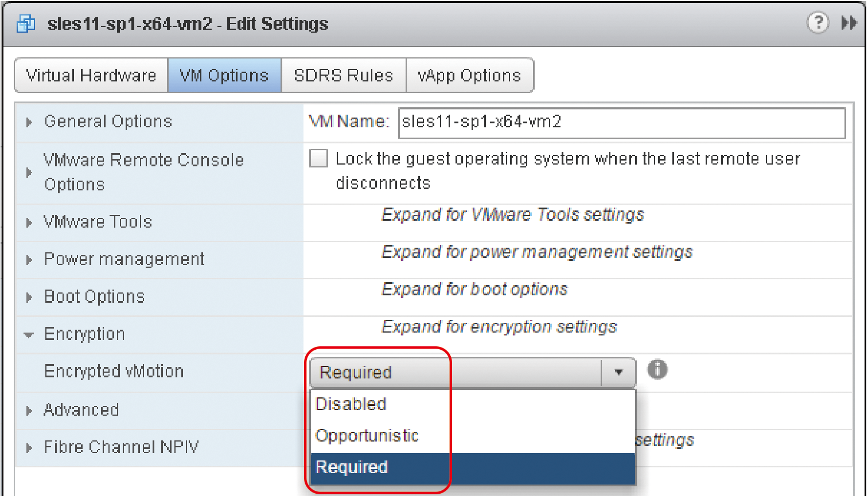Viewport: 868px width, 496px height.
Task: Click the VM Name input field
Action: (x=622, y=123)
